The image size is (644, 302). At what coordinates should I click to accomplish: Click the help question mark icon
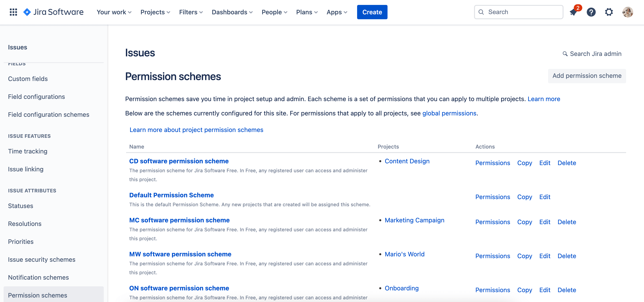[x=591, y=12]
